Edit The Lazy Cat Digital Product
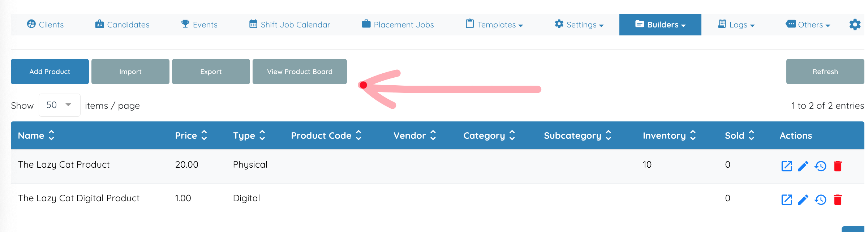This screenshot has height=232, width=868. point(803,200)
